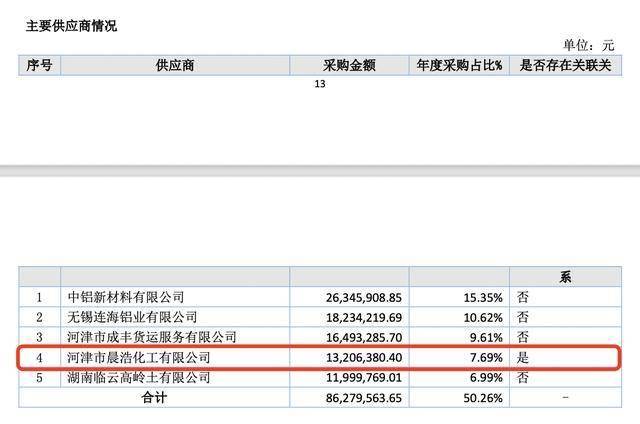The image size is (640, 424).
Task: Click the 采购金额 column header
Action: (349, 65)
